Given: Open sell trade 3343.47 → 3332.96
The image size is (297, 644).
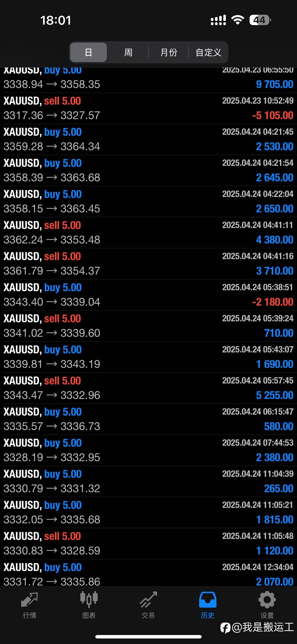Looking at the screenshot, I should pos(148,388).
